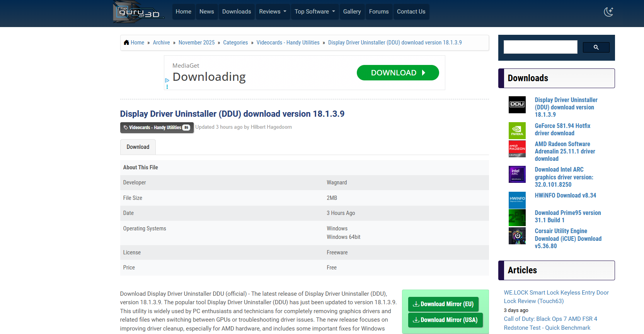Open WE.LOCK Smart Lock review article
The image size is (644, 334).
coord(556,297)
